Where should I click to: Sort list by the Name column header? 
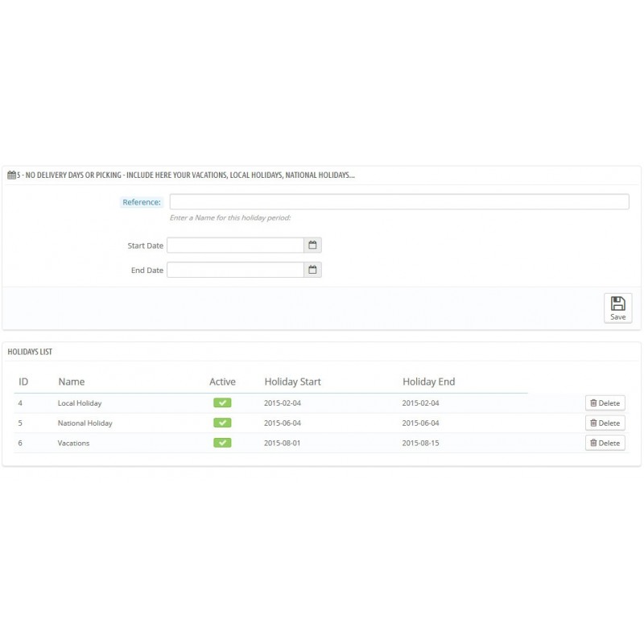click(x=71, y=381)
